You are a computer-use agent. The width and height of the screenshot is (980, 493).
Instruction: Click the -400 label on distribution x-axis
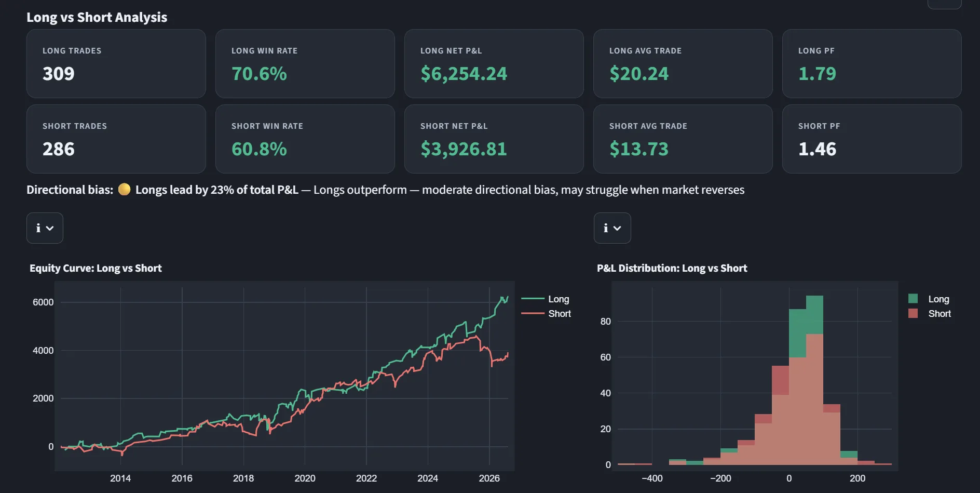click(652, 478)
